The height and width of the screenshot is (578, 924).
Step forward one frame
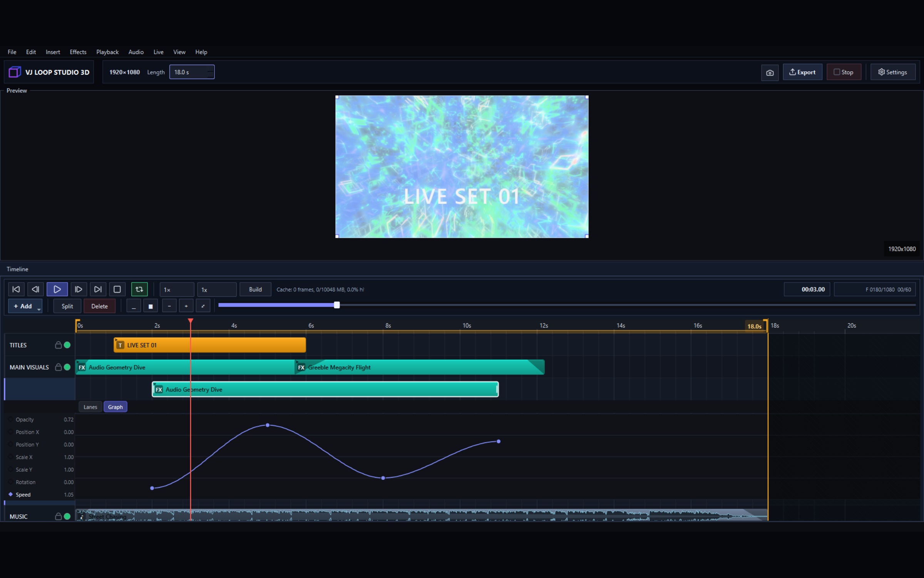pyautogui.click(x=78, y=289)
